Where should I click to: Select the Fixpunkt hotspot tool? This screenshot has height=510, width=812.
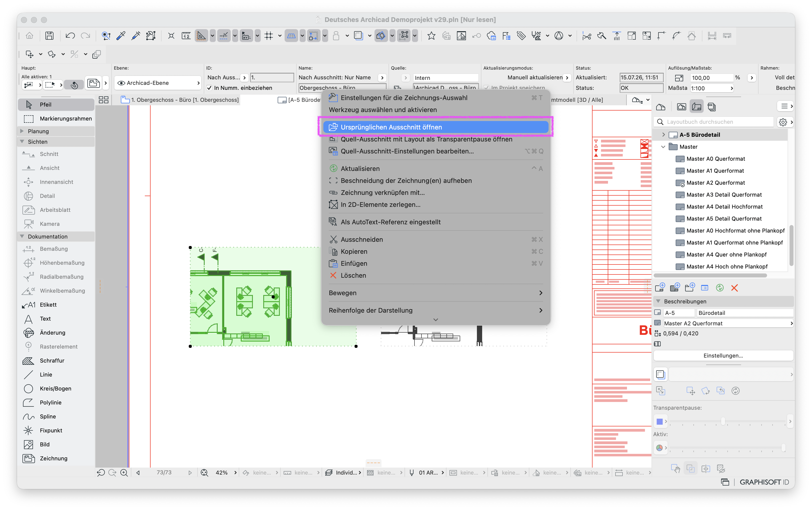pos(56,430)
